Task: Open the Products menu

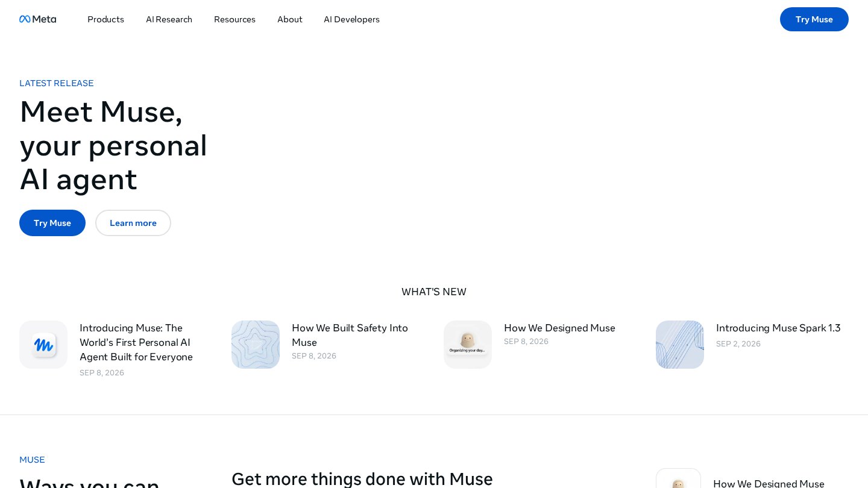Action: (x=105, y=19)
